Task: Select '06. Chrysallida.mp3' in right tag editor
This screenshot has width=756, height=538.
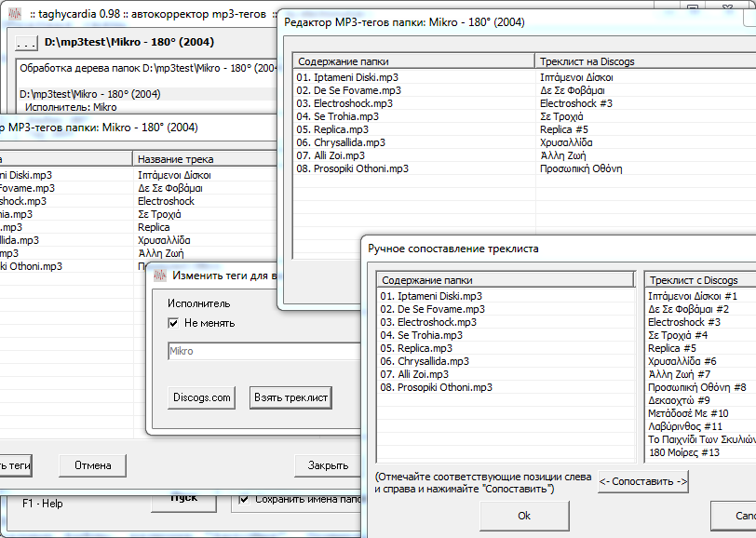Action: pos(341,142)
